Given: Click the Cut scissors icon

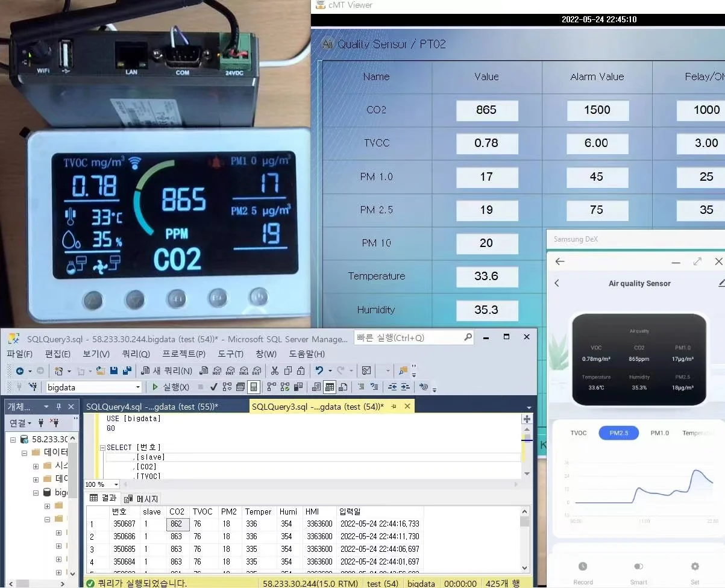Looking at the screenshot, I should click(x=274, y=371).
